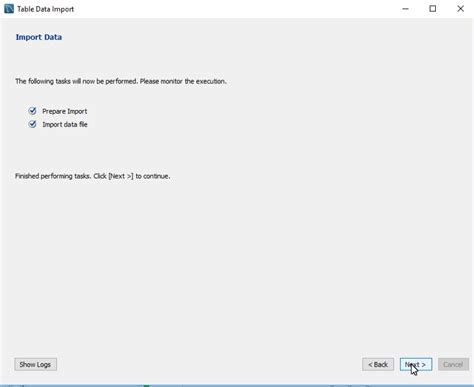Click the Prepare Import task label
Image resolution: width=474 pixels, height=387 pixels.
point(65,111)
